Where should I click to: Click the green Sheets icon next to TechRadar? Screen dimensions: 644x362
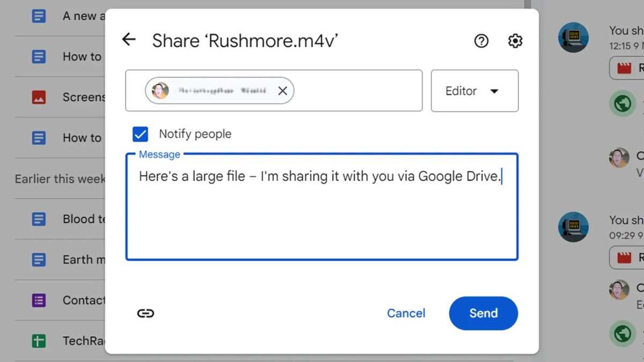[39, 341]
